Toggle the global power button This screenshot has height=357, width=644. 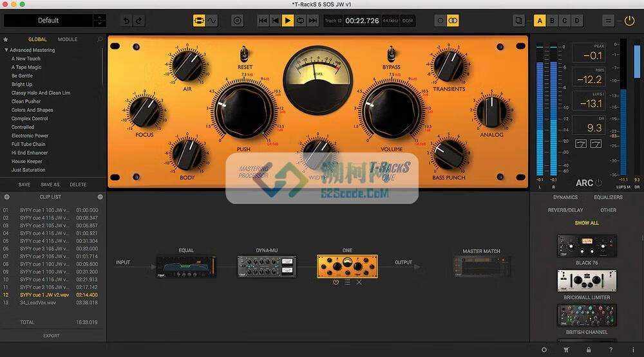coord(629,21)
